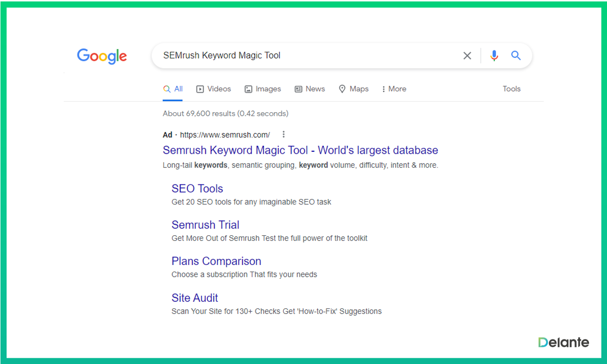Switch to the Maps tab
The height and width of the screenshot is (364, 607).
click(354, 89)
